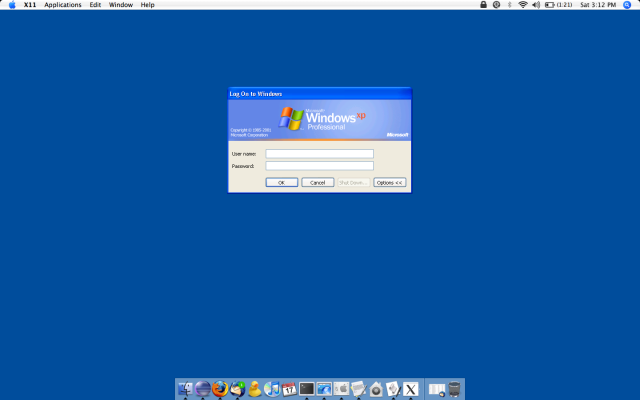640x400 pixels.
Task: Open the Trash in the dock
Action: [x=454, y=389]
